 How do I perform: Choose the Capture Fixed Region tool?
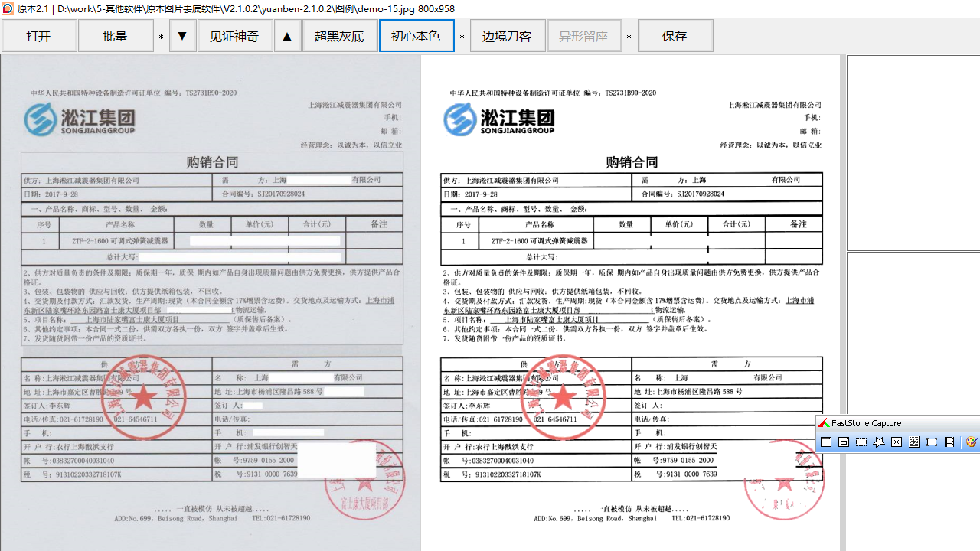[931, 442]
